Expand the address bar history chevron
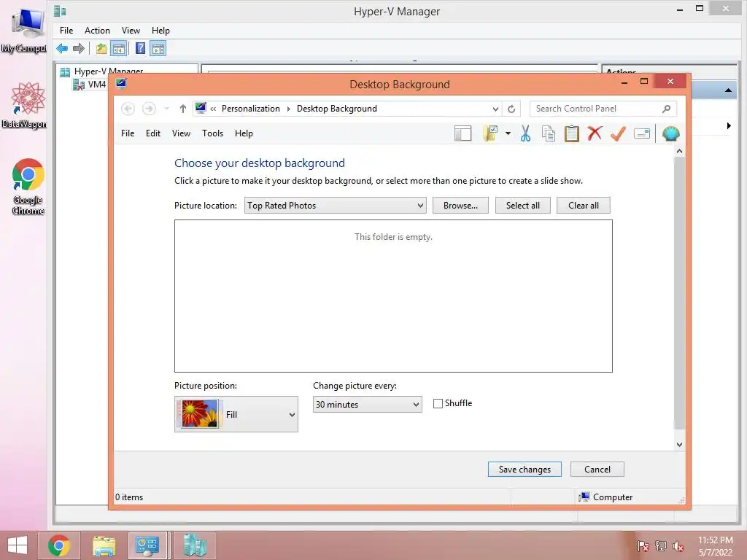Screen dimensions: 747x560 (x=495, y=109)
